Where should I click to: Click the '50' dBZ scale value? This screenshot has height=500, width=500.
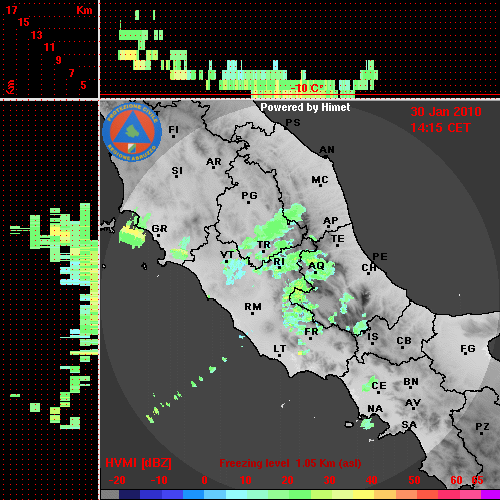414,480
